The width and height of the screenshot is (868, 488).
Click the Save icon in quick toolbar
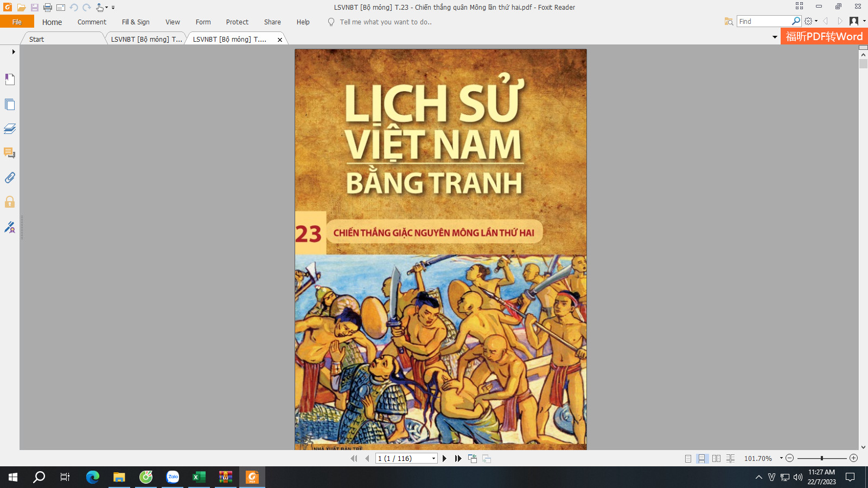pyautogui.click(x=34, y=8)
